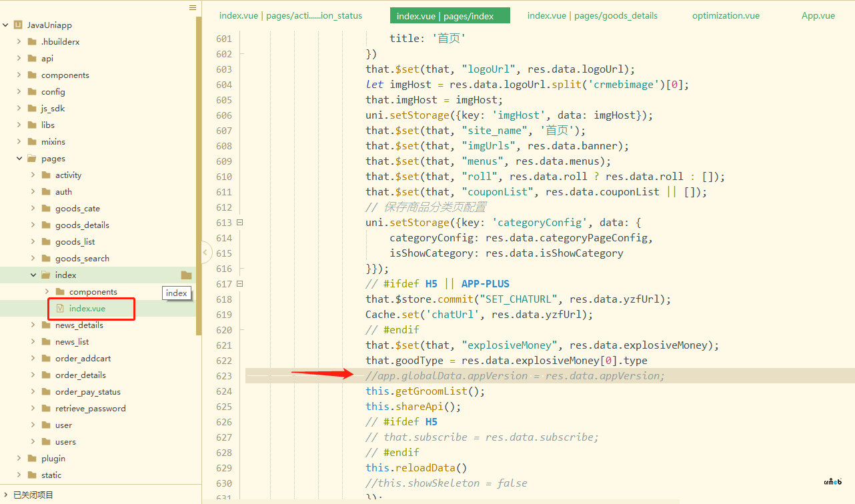Viewport: 855px width, 504px height.
Task: Fold the code block at line 613
Action: click(240, 223)
